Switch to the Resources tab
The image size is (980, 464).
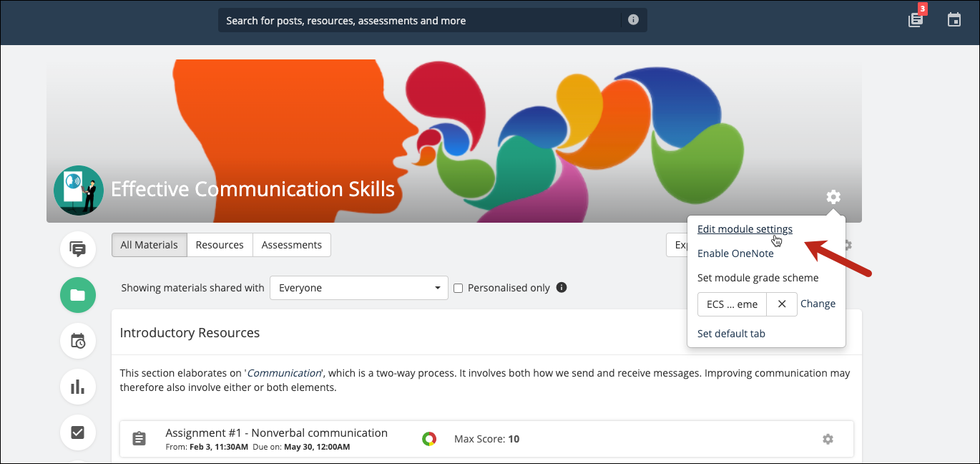coord(220,245)
